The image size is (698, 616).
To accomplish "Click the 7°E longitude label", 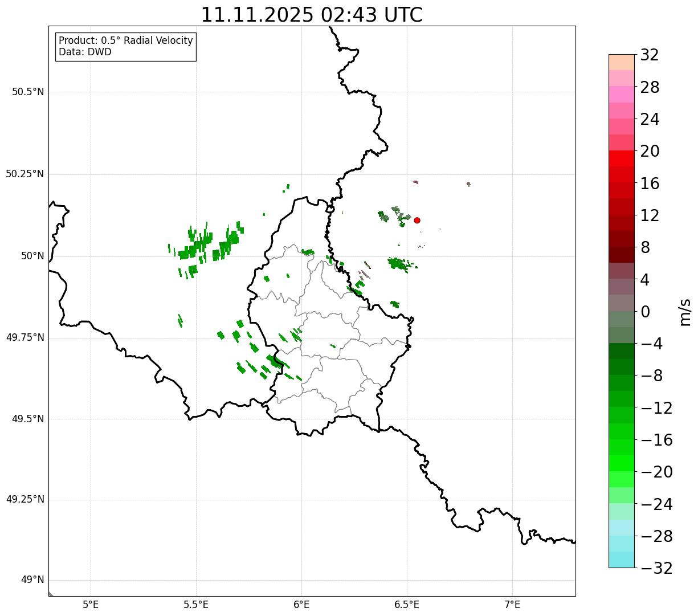I will click(x=512, y=605).
